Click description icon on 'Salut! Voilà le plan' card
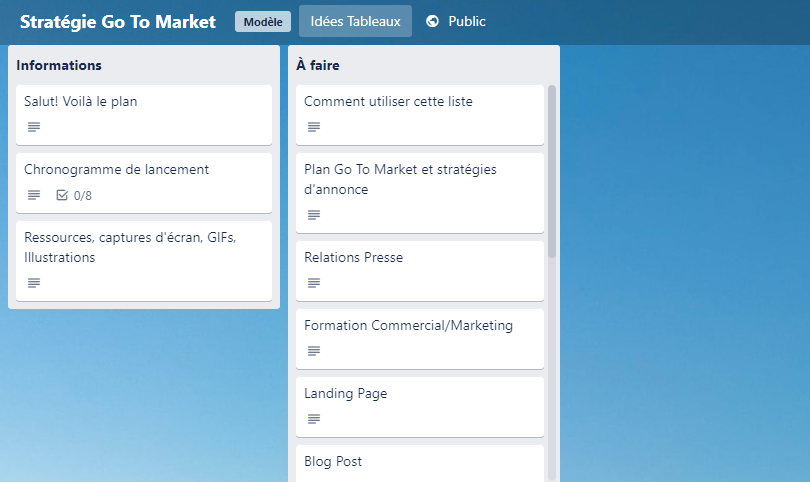Viewport: 810px width, 482px height. click(x=34, y=127)
